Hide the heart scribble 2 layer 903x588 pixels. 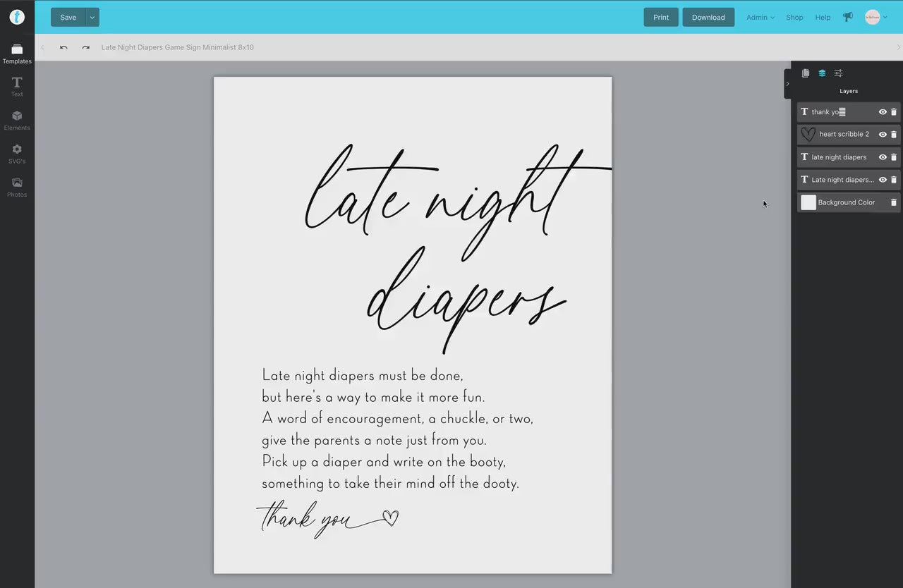point(883,135)
